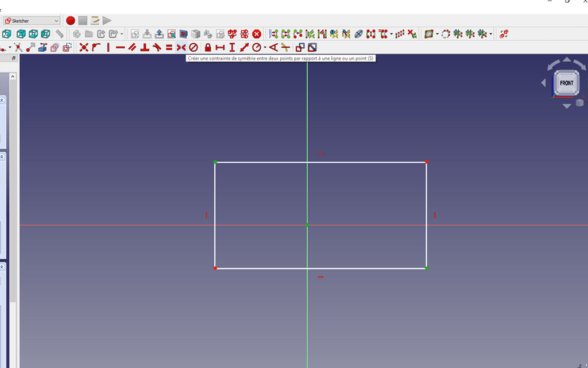The height and width of the screenshot is (368, 588).
Task: Apply the radius constraint
Action: tap(257, 47)
